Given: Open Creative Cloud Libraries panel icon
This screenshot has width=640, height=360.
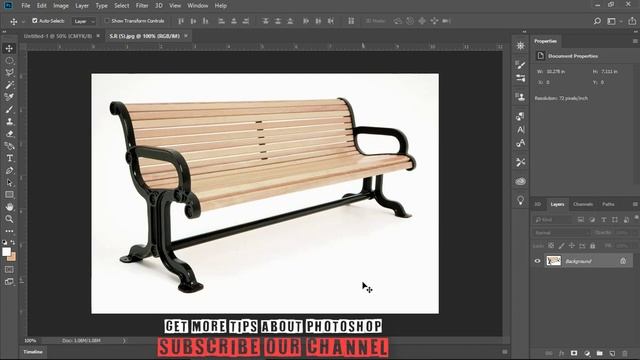Looking at the screenshot, I should pos(520,181).
